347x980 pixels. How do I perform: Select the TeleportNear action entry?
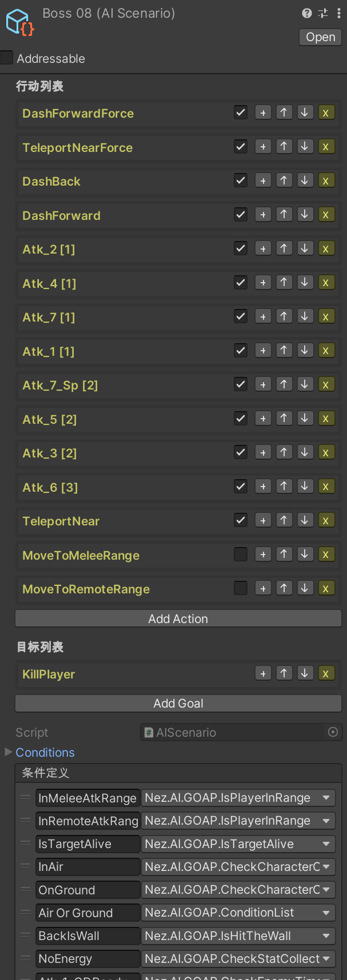tap(61, 521)
